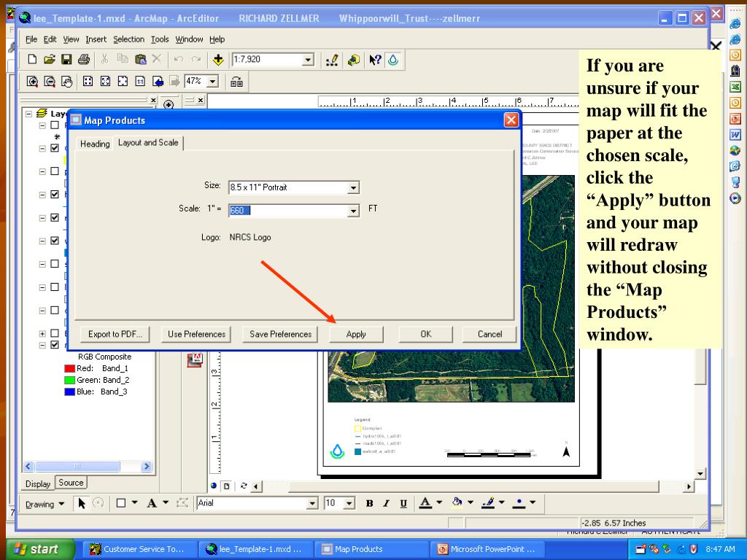
Task: Click the Cut scissors icon
Action: (x=105, y=60)
